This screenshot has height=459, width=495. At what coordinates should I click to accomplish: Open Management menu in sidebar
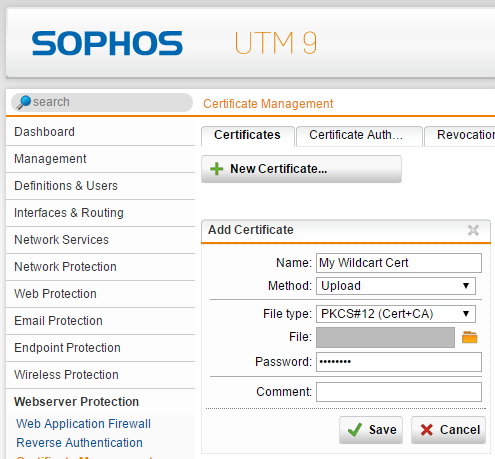(x=100, y=159)
